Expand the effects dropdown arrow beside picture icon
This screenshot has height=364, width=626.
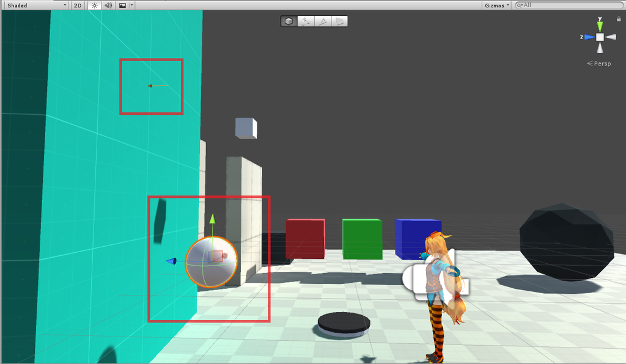pos(132,5)
